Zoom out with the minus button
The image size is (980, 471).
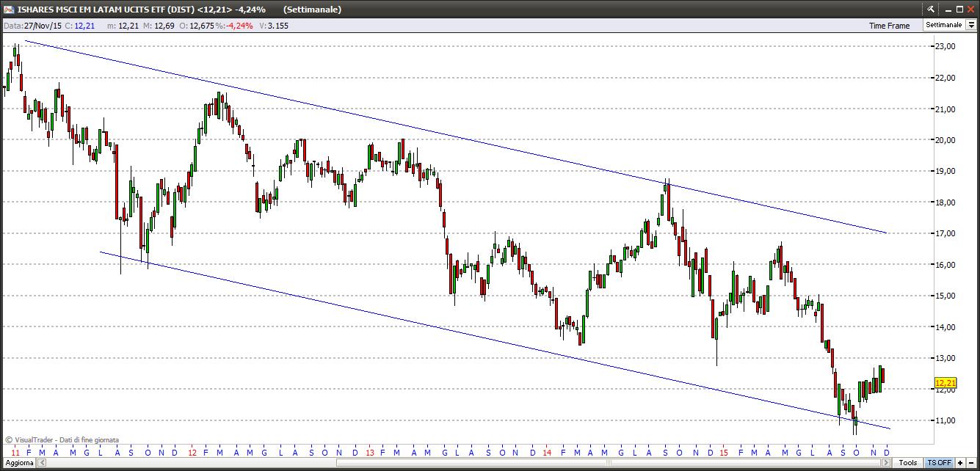(971, 463)
